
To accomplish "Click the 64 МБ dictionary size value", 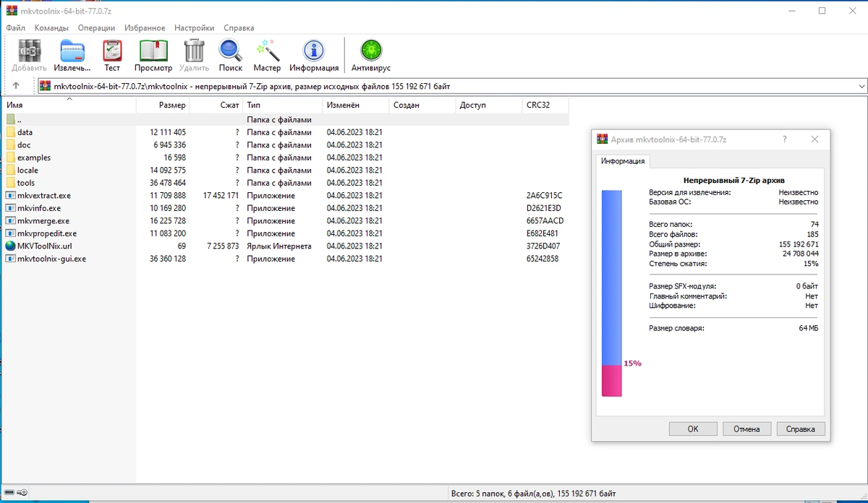I will (809, 328).
